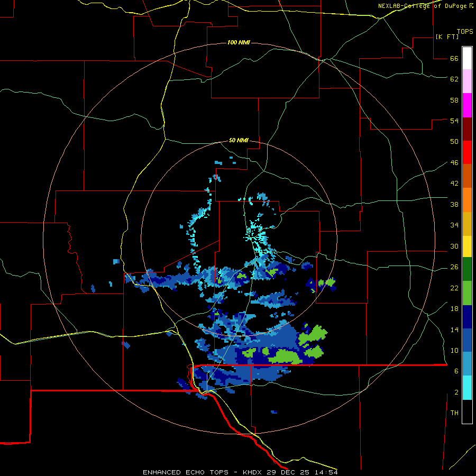Click the "10" legend value
The width and height of the screenshot is (476, 476).
pyautogui.click(x=454, y=351)
